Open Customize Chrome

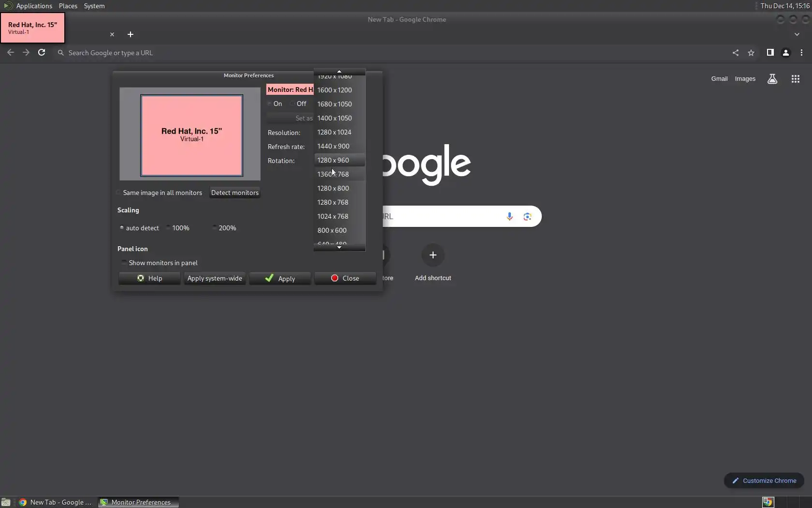pos(764,480)
